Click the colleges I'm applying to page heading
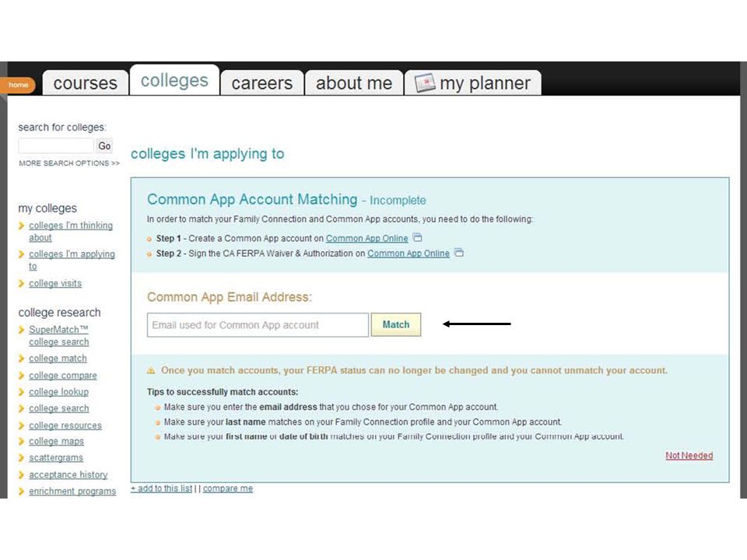Viewport: 747px width, 560px height. click(208, 154)
